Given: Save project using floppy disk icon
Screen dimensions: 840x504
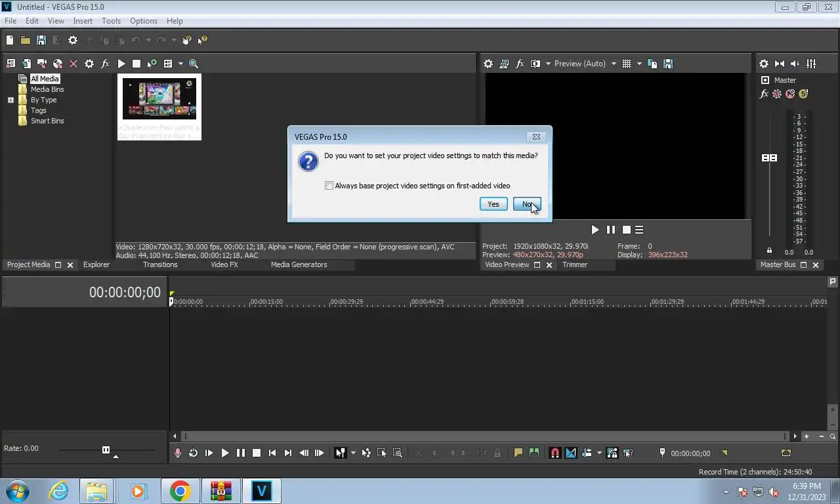Looking at the screenshot, I should [41, 40].
